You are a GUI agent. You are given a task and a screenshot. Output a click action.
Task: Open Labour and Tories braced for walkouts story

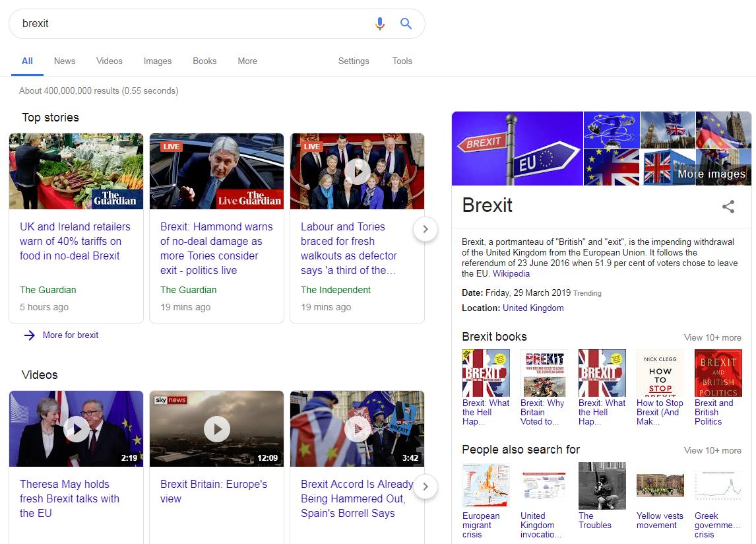[349, 248]
